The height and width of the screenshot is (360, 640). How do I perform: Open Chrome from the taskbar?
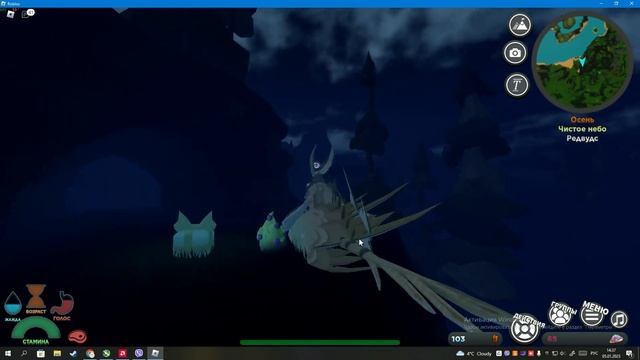click(x=90, y=353)
